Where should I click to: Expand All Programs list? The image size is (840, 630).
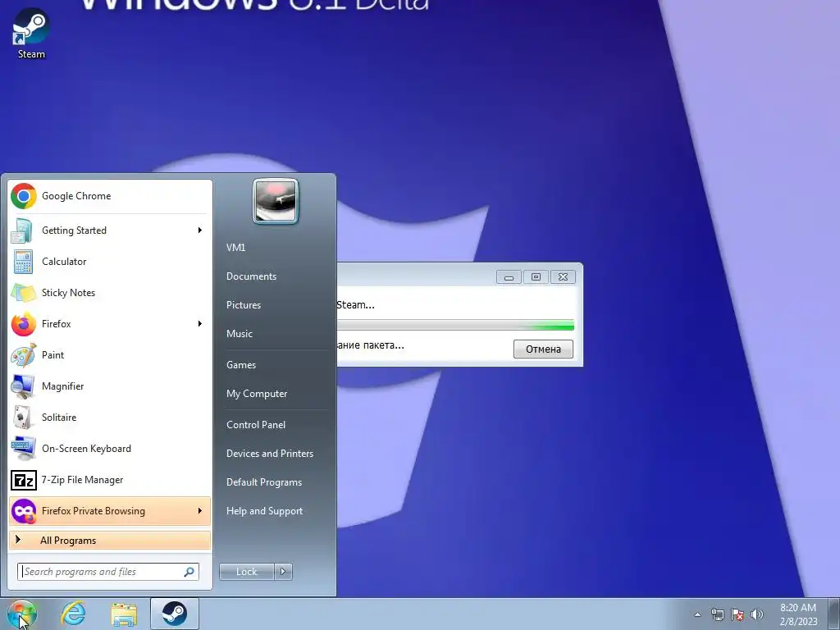110,541
